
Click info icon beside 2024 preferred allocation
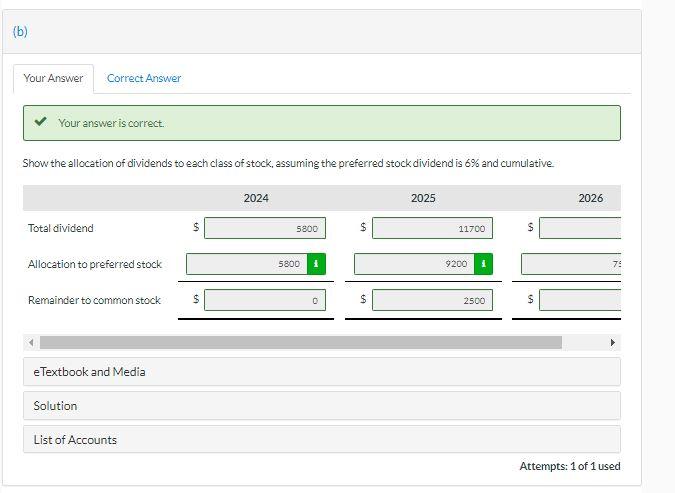click(x=316, y=264)
